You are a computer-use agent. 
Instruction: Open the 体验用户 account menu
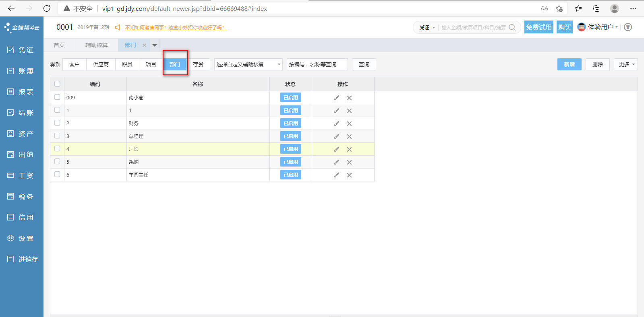tap(598, 27)
